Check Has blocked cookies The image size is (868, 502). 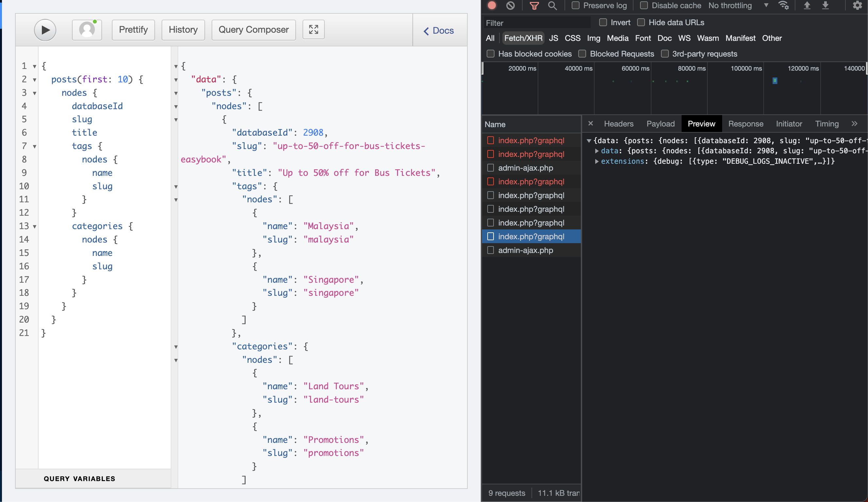click(x=491, y=54)
